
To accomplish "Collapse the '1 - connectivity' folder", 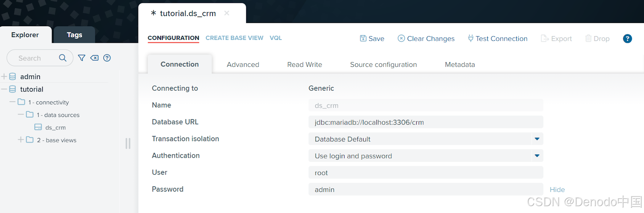I will [x=12, y=102].
